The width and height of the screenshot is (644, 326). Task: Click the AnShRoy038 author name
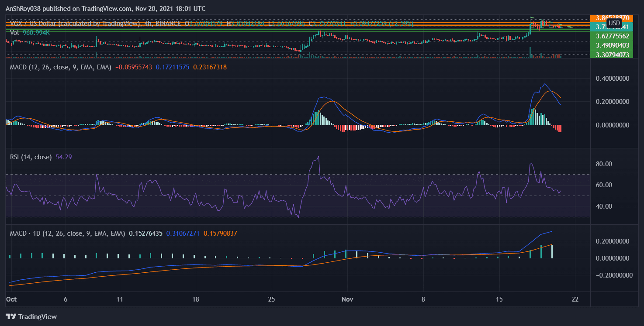[24, 8]
